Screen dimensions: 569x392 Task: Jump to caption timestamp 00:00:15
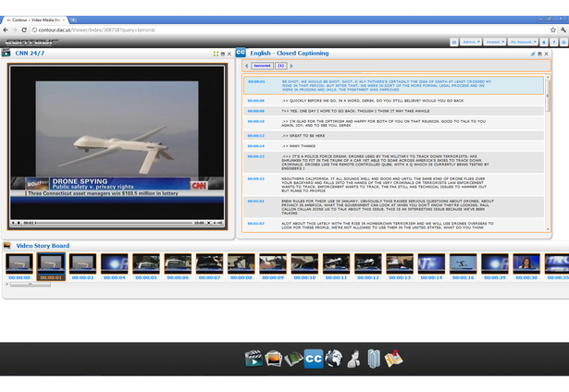click(256, 156)
